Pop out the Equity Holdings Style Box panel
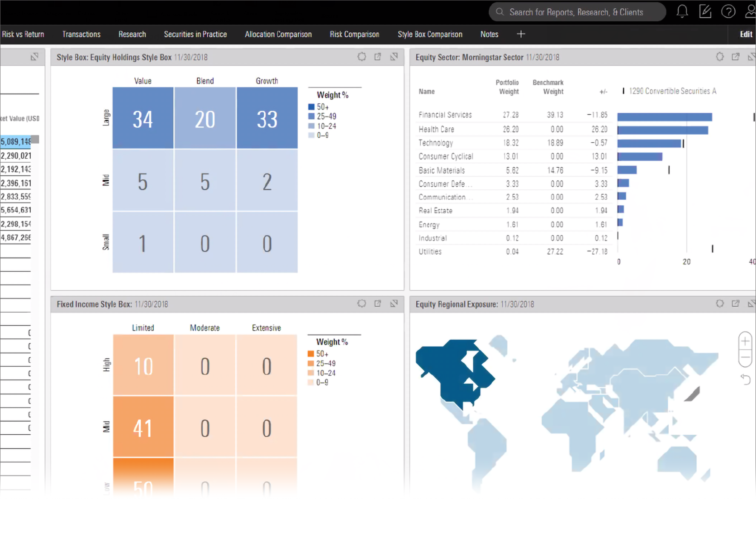Image resolution: width=756 pixels, height=545 pixels. click(x=378, y=57)
